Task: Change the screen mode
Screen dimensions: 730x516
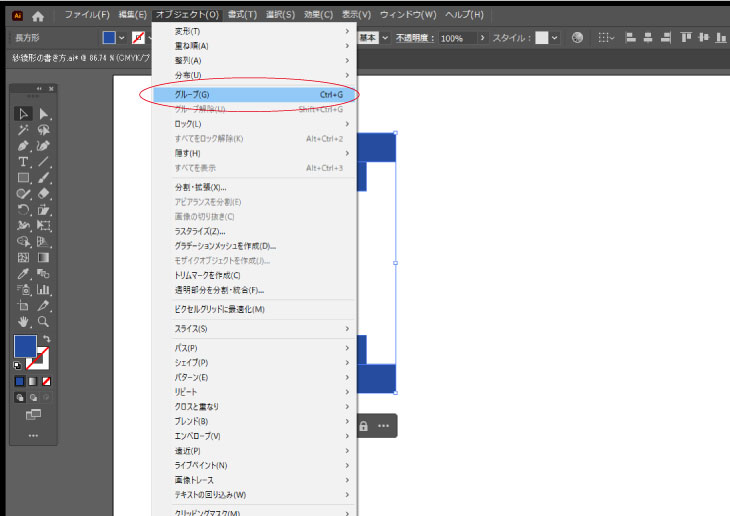Action: [x=33, y=414]
